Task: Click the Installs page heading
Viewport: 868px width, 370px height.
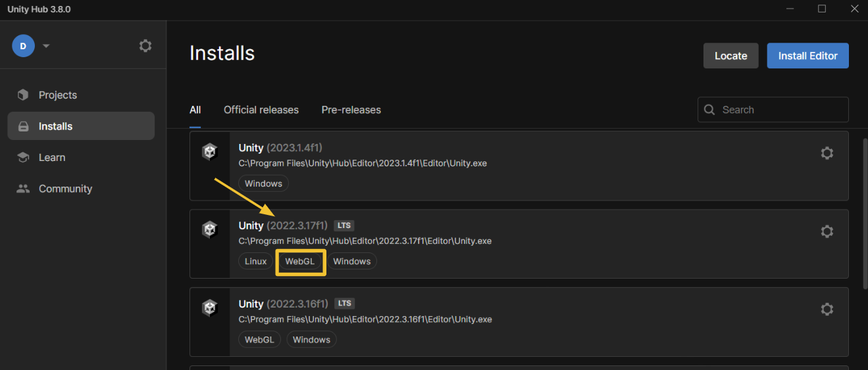Action: (222, 53)
